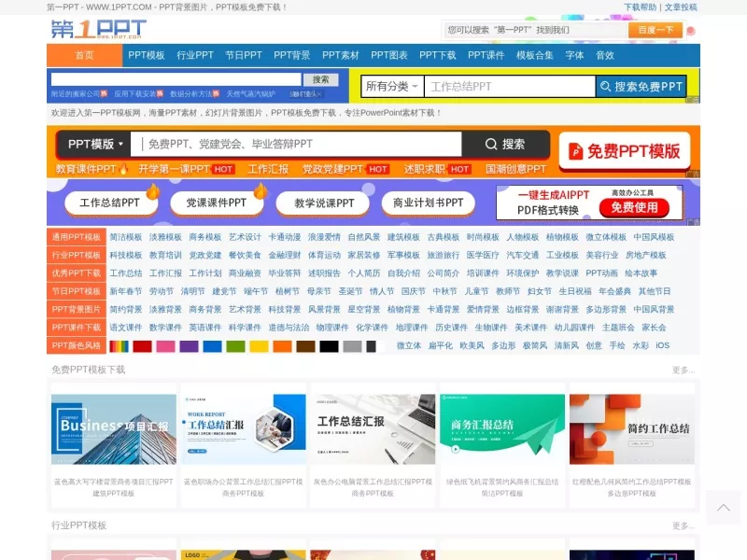Open the 行业PPT menu item
Image resolution: width=747 pixels, height=560 pixels.
point(195,55)
